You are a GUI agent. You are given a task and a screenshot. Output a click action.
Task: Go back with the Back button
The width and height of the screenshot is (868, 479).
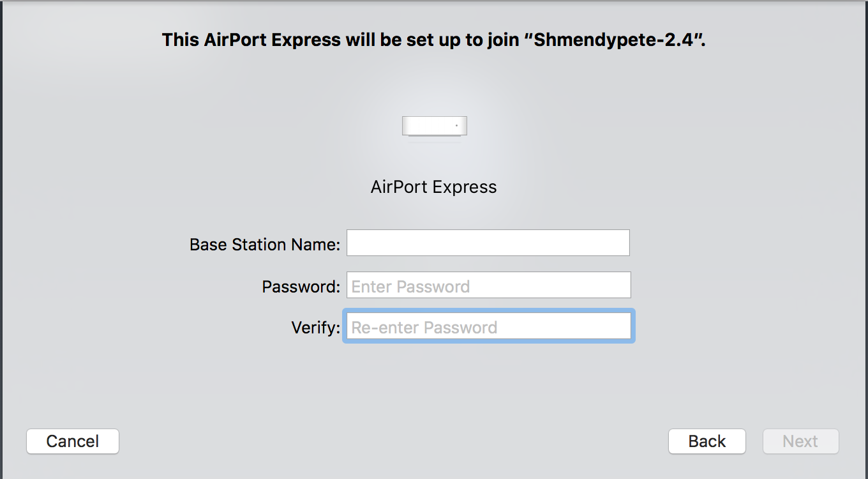tap(707, 441)
